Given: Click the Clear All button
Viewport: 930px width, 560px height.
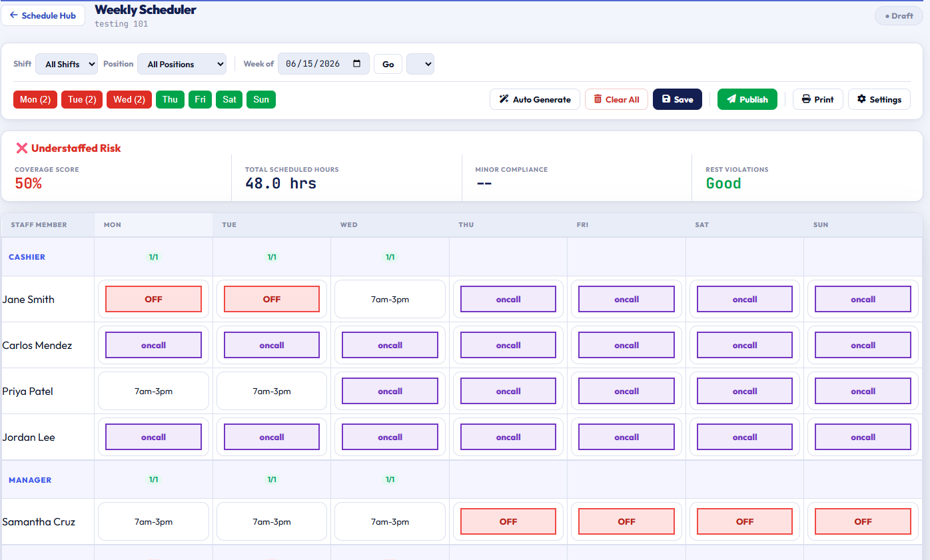Looking at the screenshot, I should 616,99.
